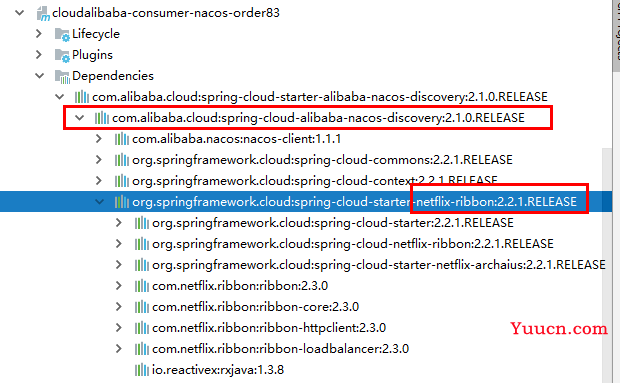Select com.netflix.ribbon:ribbon-loadbalancer:2.3.0 text
Screen dimensions: 620x383
tap(280, 349)
